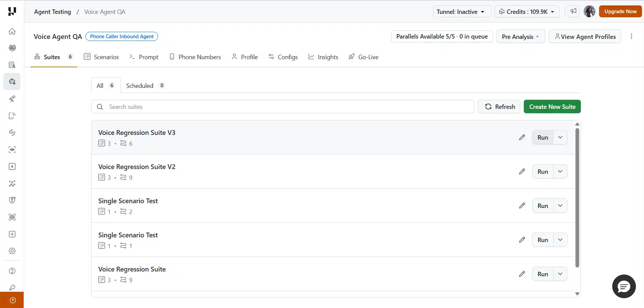Open the Prompt tab
This screenshot has height=308, width=644.
[x=144, y=57]
